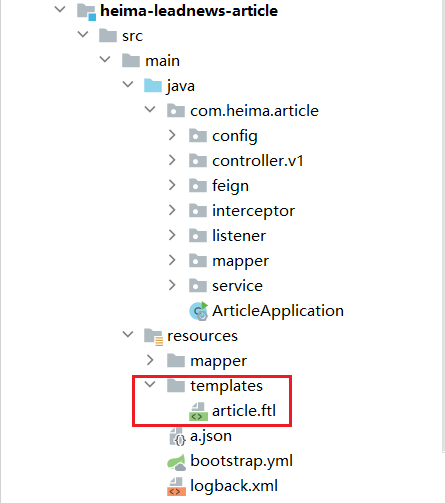Select the mapper label under resources
445x503 pixels.
[218, 361]
